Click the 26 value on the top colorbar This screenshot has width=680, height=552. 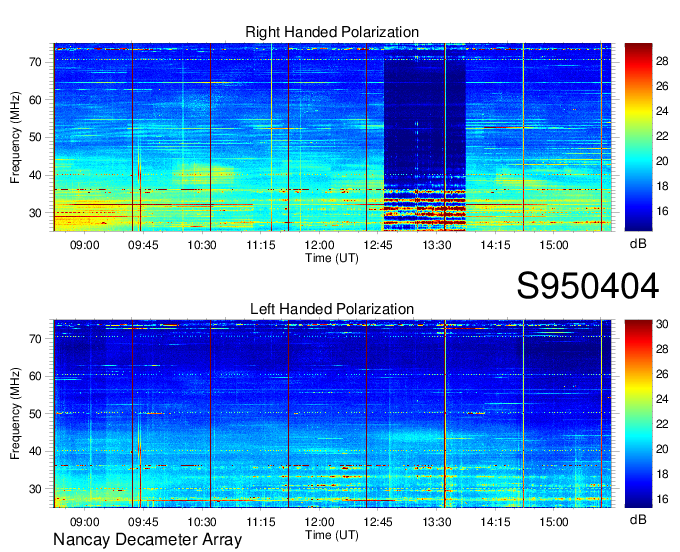(x=662, y=86)
